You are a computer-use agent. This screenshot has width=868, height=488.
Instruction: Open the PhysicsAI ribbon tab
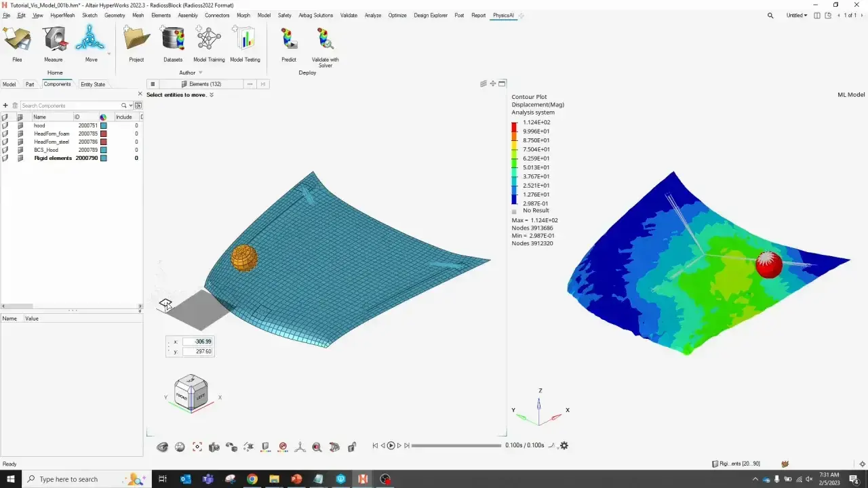(503, 15)
